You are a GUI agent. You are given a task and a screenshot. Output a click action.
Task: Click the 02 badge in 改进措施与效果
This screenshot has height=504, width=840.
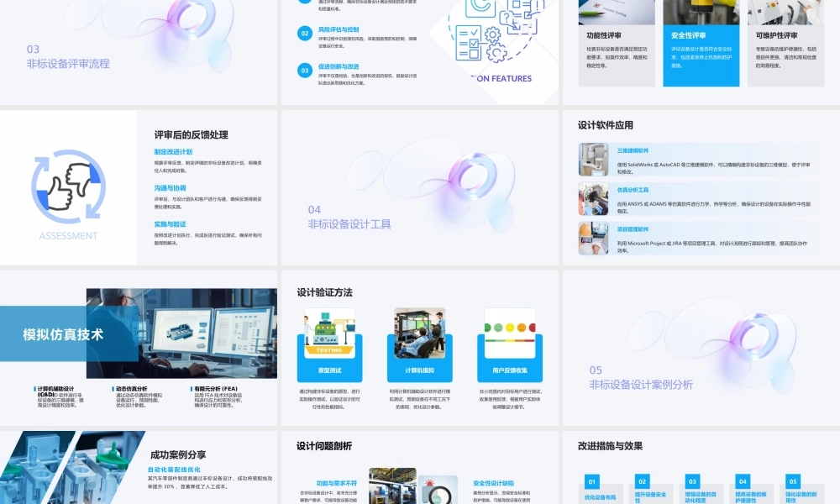tap(643, 481)
